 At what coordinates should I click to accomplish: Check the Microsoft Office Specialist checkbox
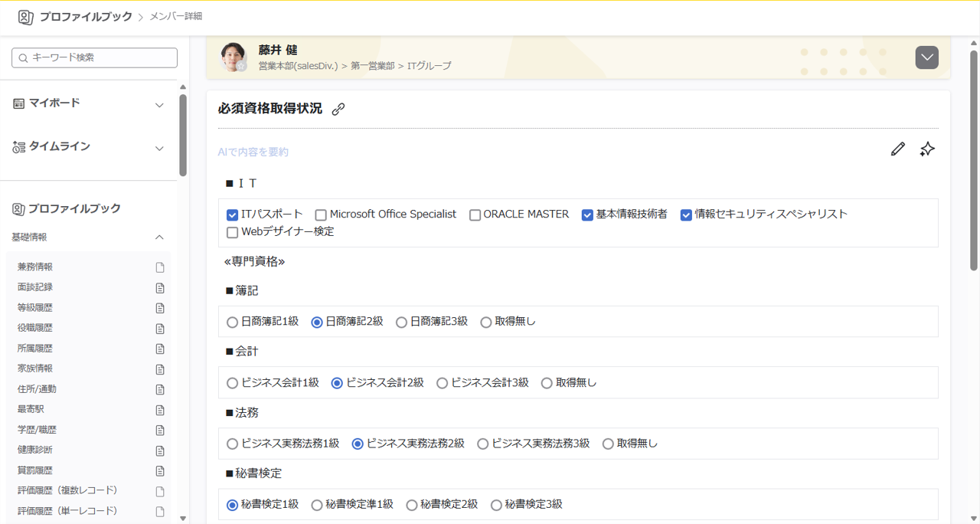coord(321,215)
